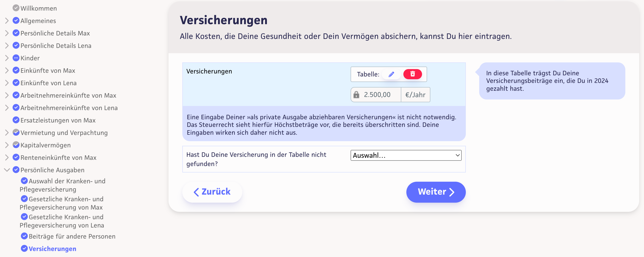Expand the Einkünfte von Lena chevron
The image size is (644, 257).
coord(7,83)
